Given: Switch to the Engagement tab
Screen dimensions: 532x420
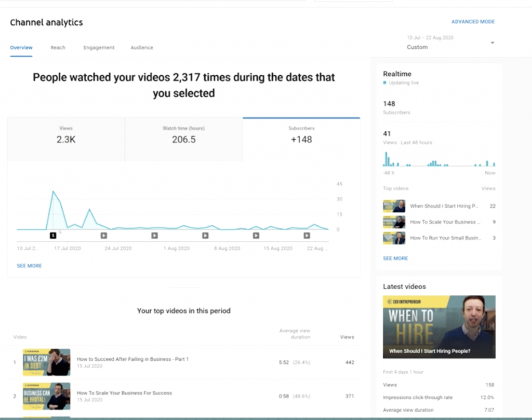Looking at the screenshot, I should (x=99, y=47).
